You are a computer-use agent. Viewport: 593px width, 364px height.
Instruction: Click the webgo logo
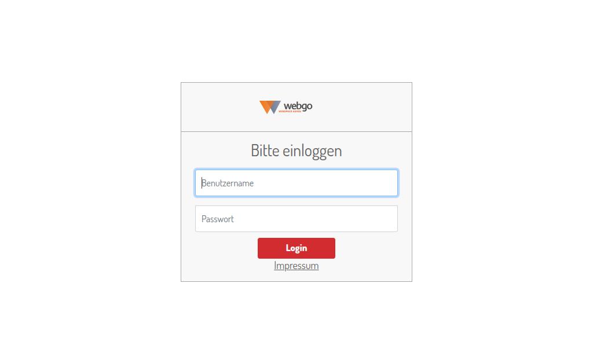[x=286, y=107]
